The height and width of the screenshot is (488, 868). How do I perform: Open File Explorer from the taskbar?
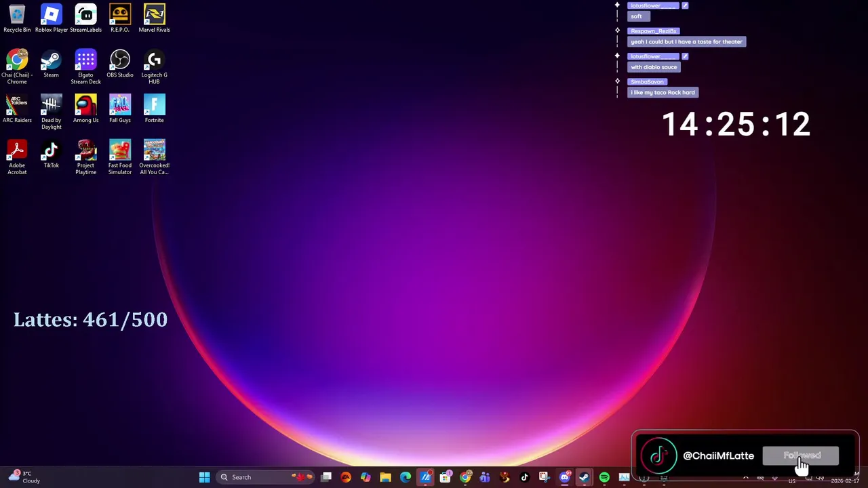(x=385, y=477)
